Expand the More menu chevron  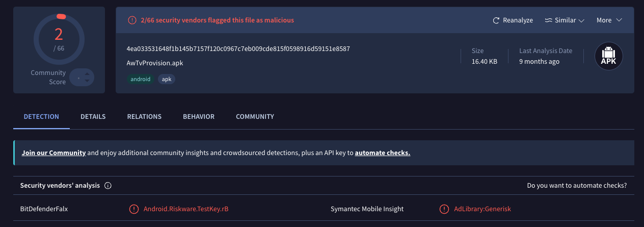tap(619, 20)
